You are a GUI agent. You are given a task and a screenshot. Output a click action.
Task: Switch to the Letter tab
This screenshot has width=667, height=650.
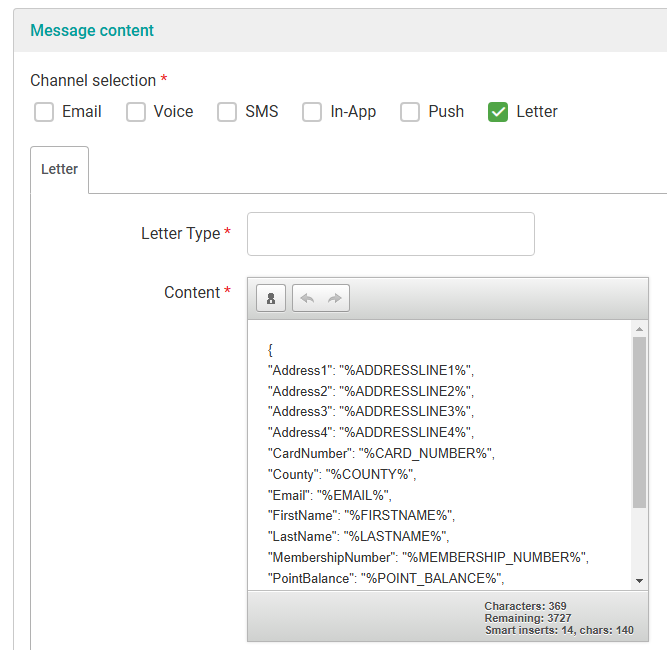pyautogui.click(x=59, y=169)
